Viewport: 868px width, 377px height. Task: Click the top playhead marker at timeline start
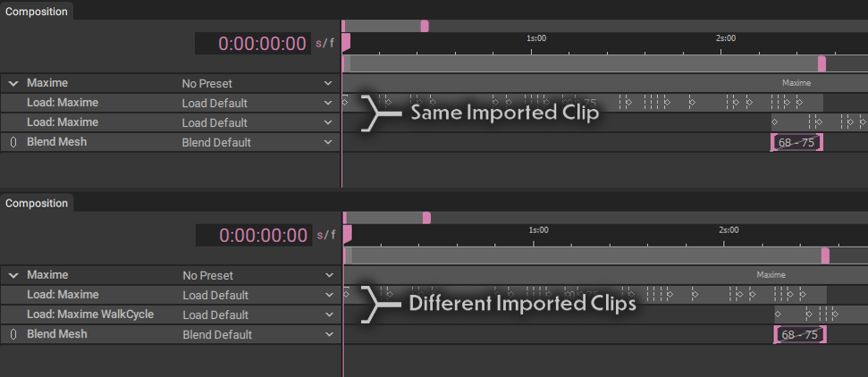click(x=346, y=42)
